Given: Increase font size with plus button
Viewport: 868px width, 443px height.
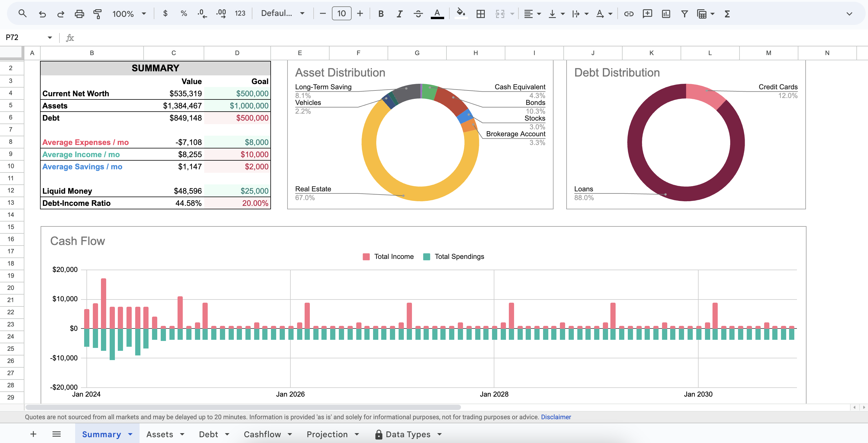Looking at the screenshot, I should (x=360, y=13).
